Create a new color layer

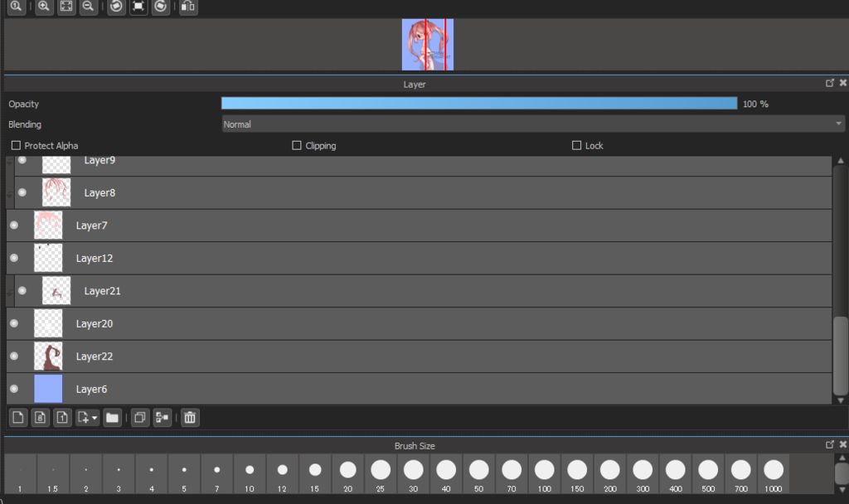[x=18, y=418]
